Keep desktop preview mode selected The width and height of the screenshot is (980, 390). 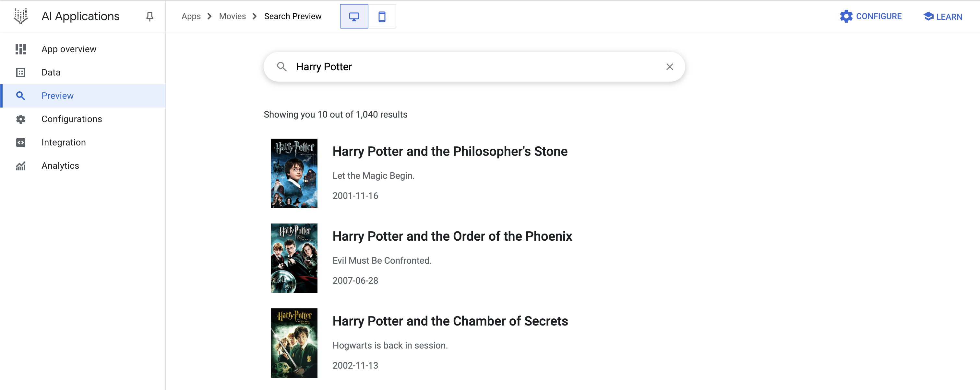(354, 16)
